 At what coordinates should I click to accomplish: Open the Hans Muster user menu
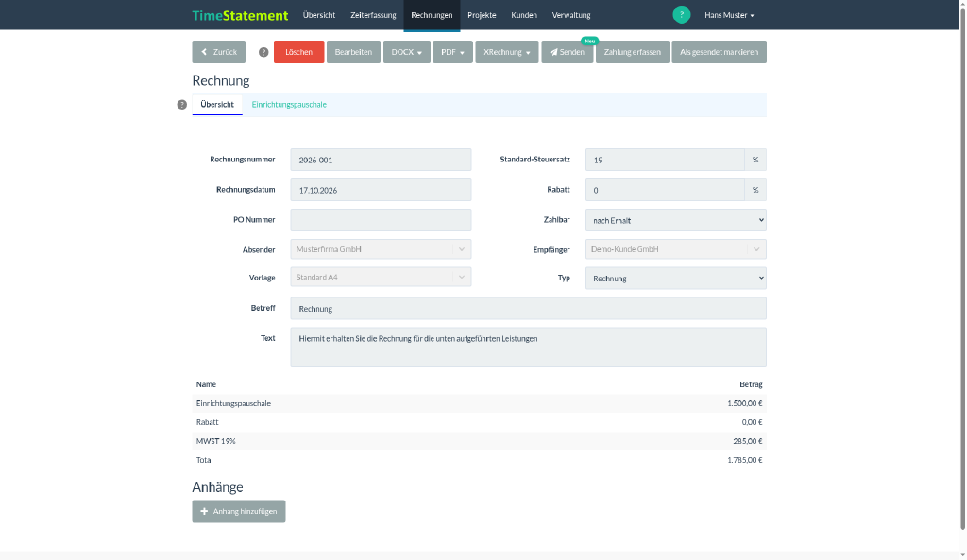[730, 15]
